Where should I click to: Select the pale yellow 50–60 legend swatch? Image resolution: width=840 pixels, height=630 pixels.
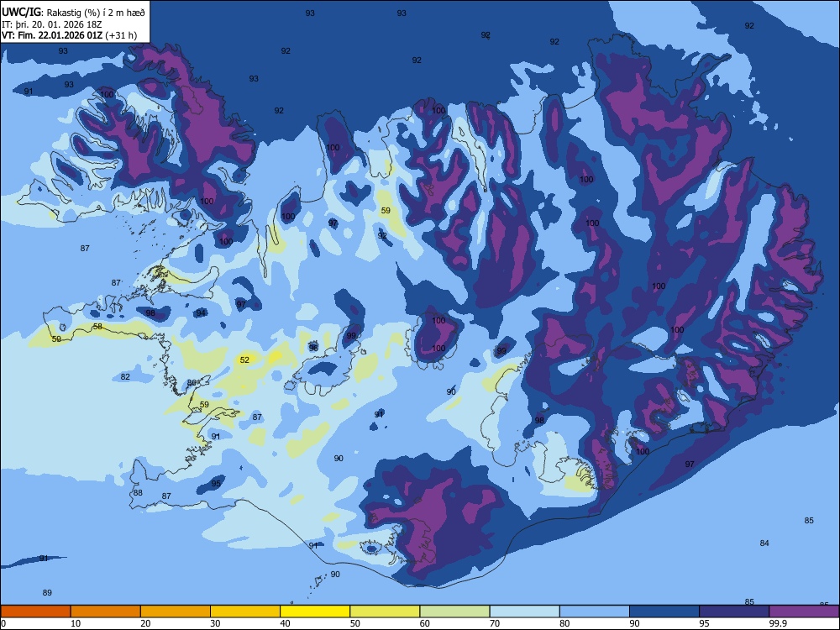385,612
